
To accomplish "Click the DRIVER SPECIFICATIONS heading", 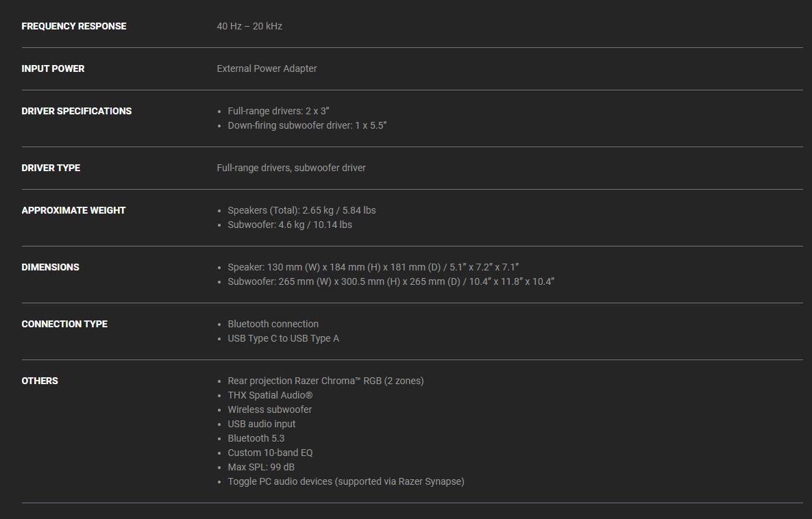I will coord(77,111).
